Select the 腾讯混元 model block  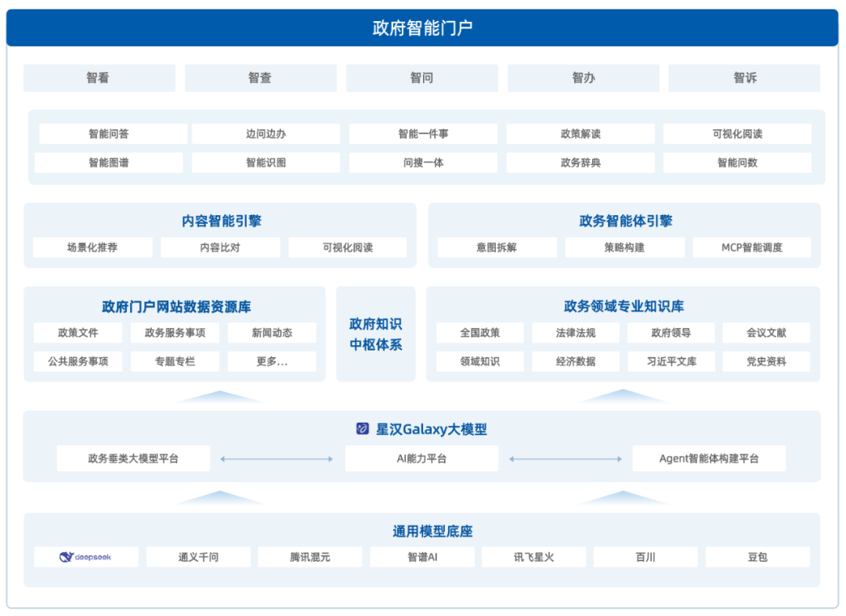click(x=309, y=557)
